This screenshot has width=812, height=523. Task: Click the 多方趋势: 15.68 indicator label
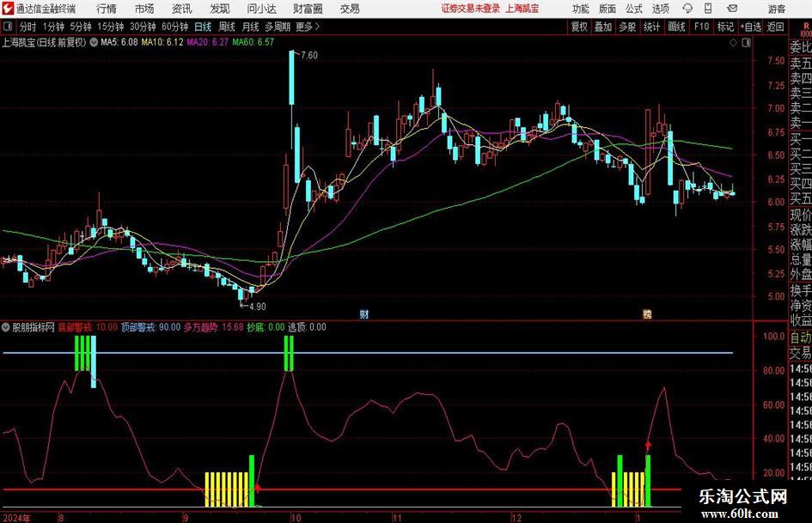click(214, 327)
